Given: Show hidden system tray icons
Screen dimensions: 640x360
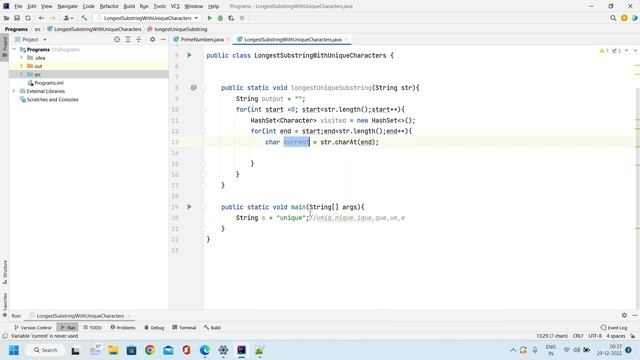Looking at the screenshot, I should tap(513, 350).
